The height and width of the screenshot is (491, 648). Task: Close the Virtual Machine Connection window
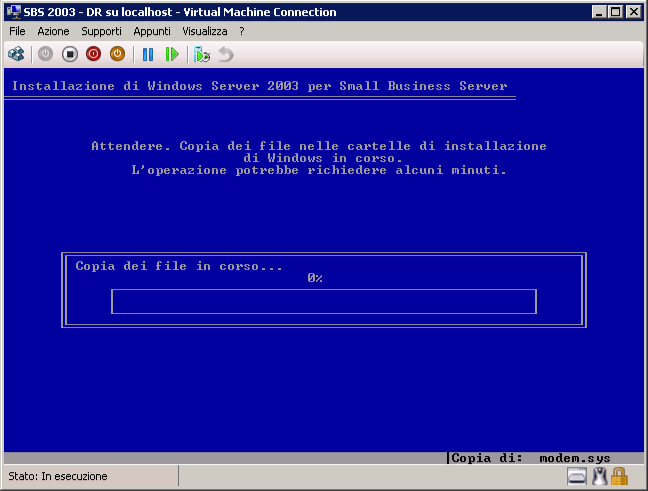[634, 12]
